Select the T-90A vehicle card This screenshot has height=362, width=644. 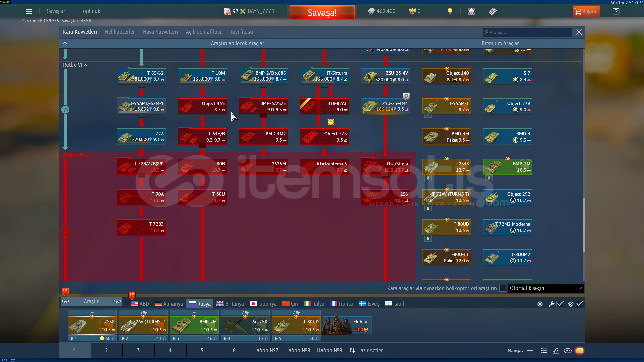coord(141,197)
